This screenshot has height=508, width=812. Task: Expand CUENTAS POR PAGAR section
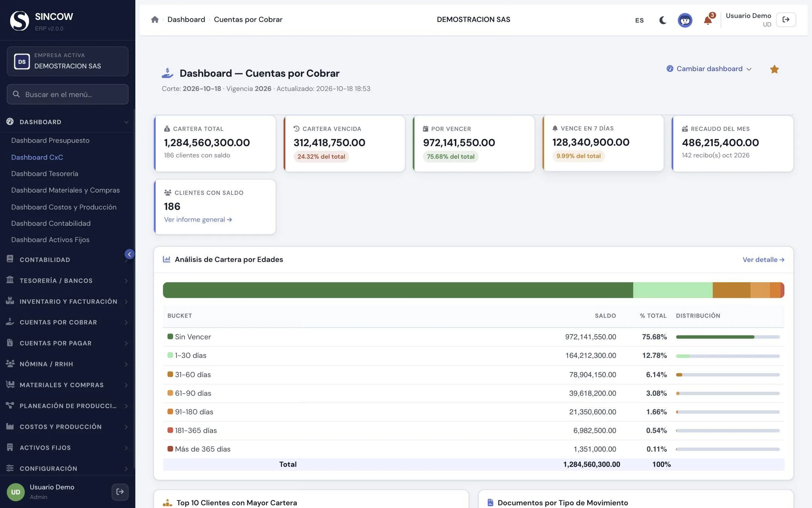click(x=68, y=343)
